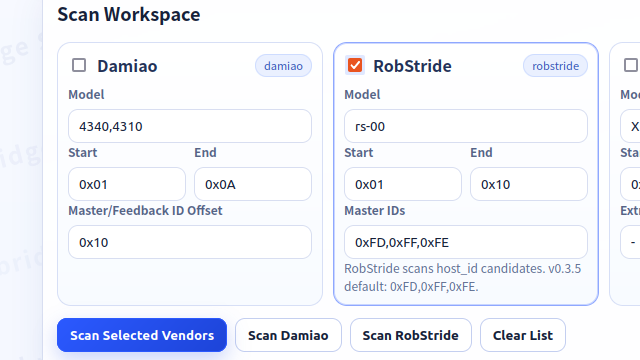Click the RobStride Start field 0x01
Screen dimensions: 640x360
pyautogui.click(x=403, y=184)
